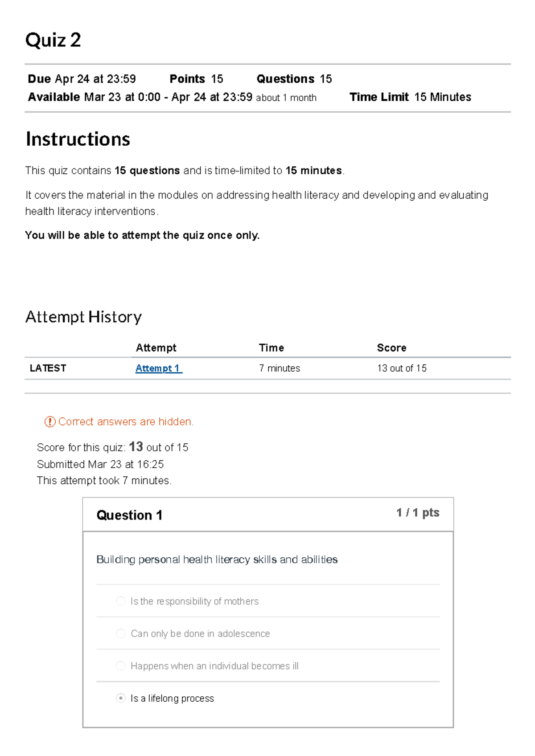Select radio button 'Can only be done in adolescence'

(x=120, y=633)
